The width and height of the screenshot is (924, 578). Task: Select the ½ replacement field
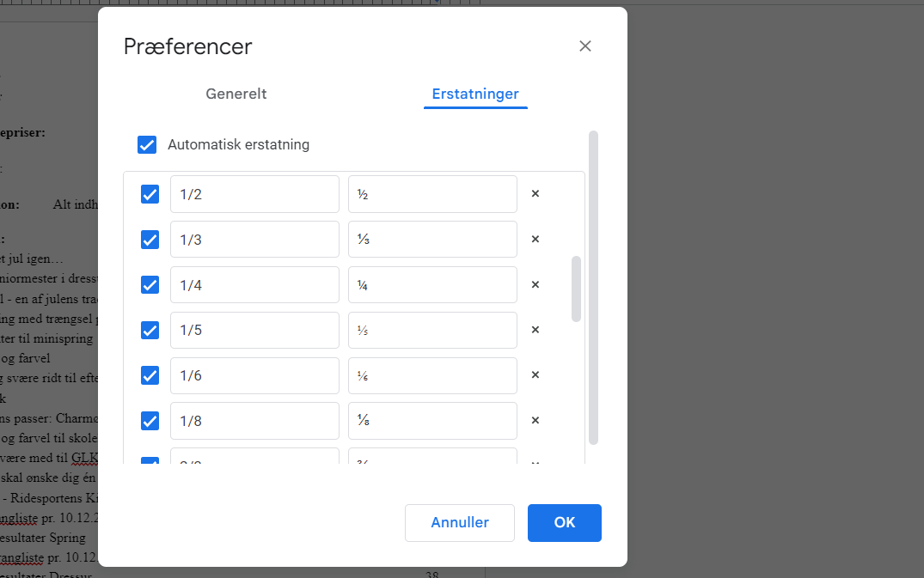[432, 194]
